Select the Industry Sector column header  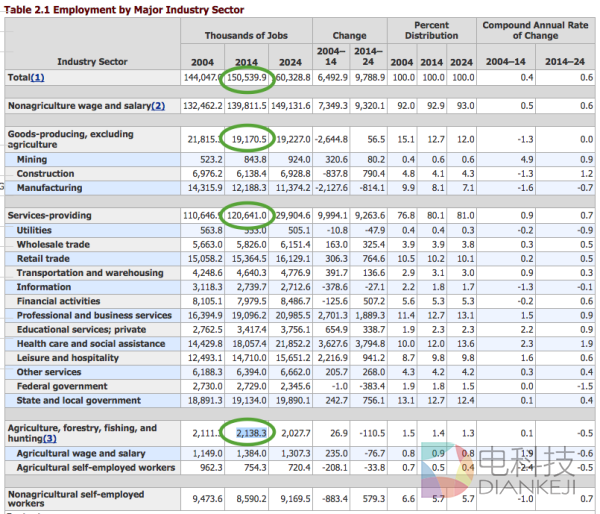point(91,61)
